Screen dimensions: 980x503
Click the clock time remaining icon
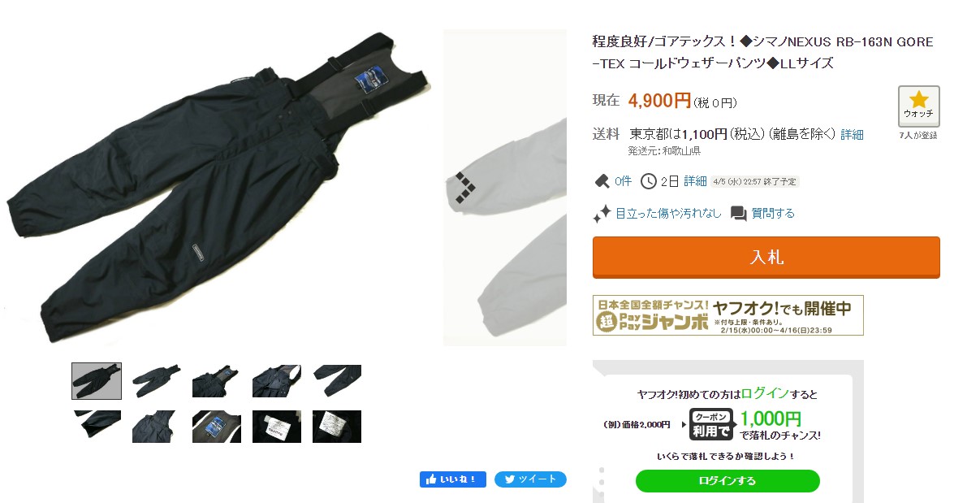click(x=648, y=181)
